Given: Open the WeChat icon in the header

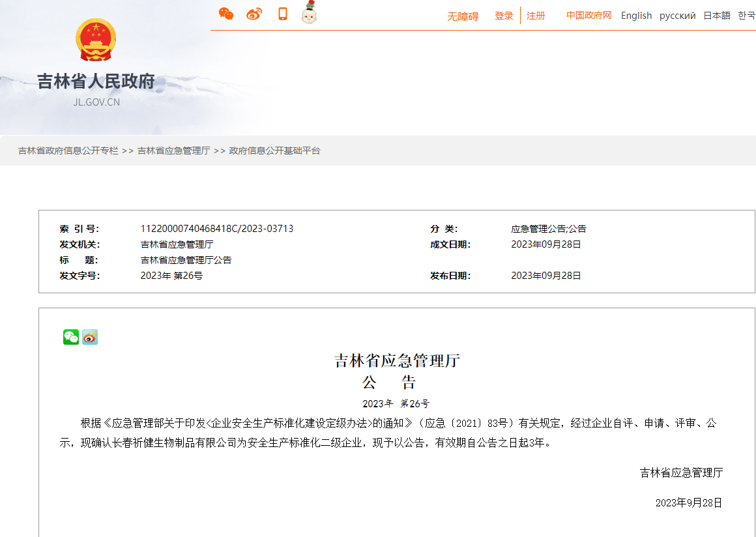Looking at the screenshot, I should [226, 12].
